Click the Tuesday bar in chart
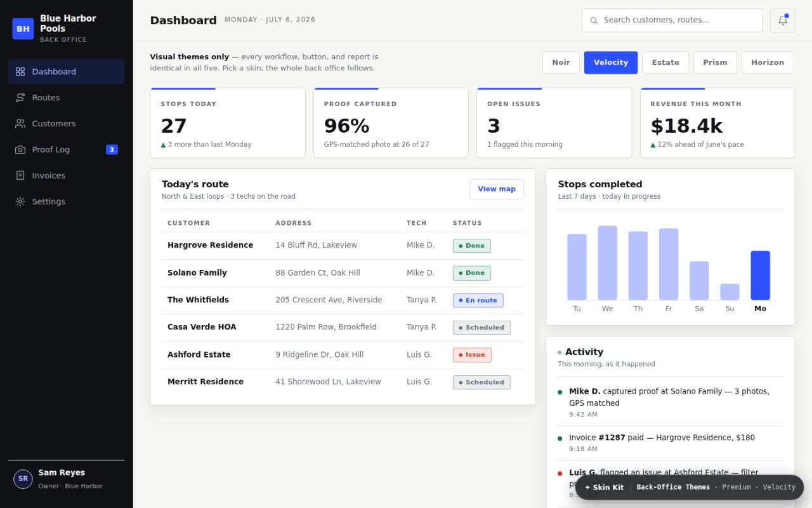 (577, 267)
